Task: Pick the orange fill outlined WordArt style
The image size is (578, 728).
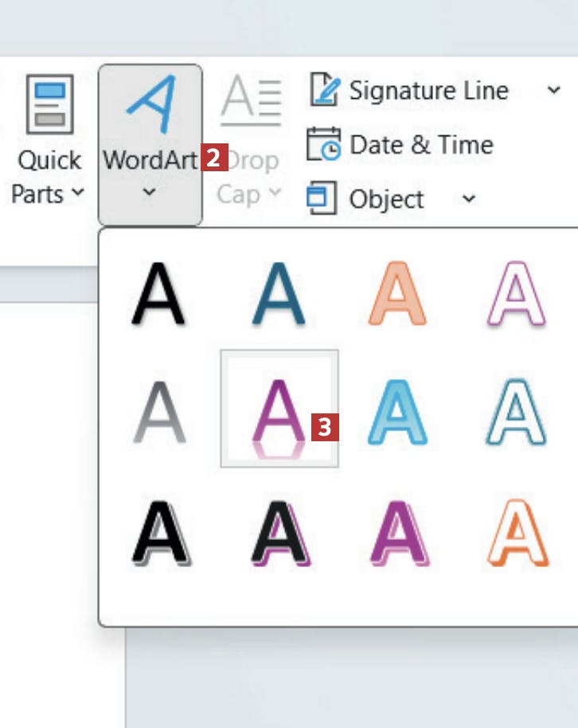Action: pos(397,296)
